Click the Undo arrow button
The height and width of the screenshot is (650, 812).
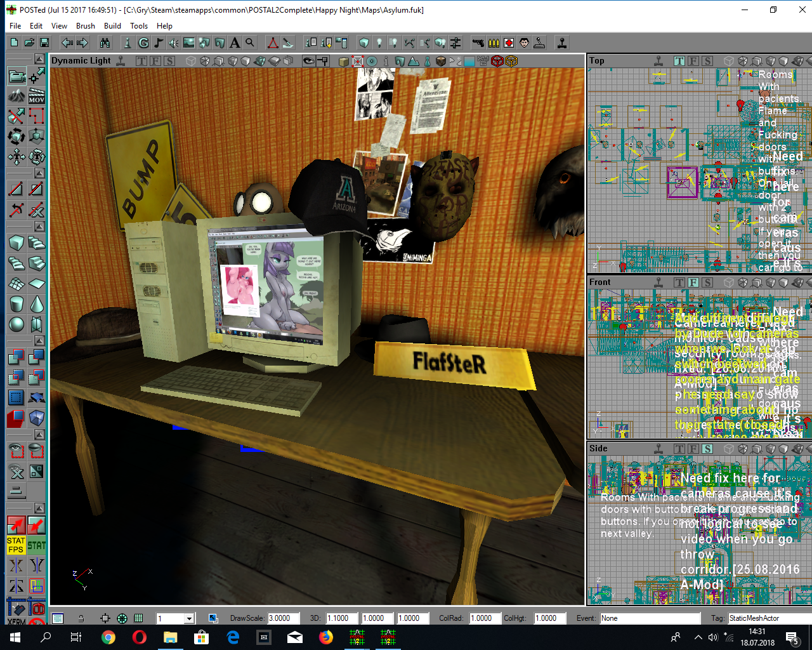(x=67, y=43)
